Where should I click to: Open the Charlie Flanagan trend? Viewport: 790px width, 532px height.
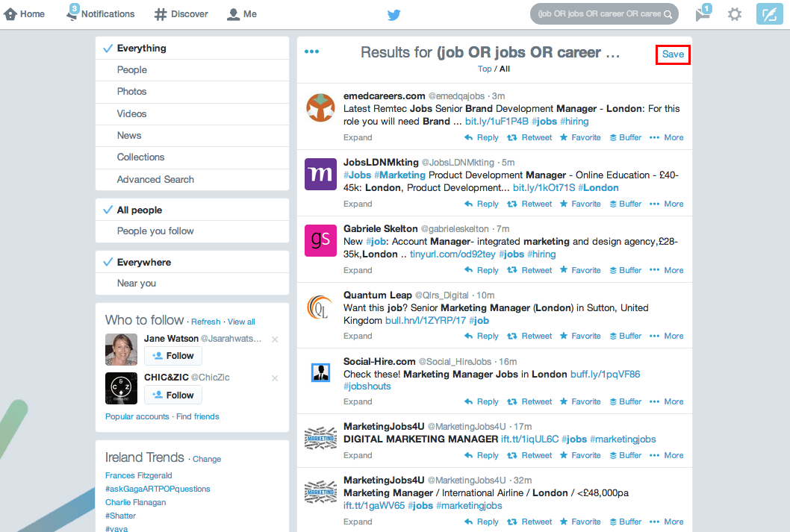[x=136, y=502]
